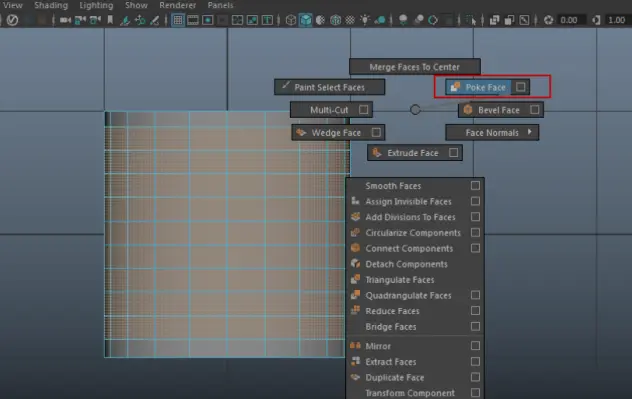632x399 pixels.
Task: Open the Quadrangulate Faces option box
Action: click(x=475, y=295)
